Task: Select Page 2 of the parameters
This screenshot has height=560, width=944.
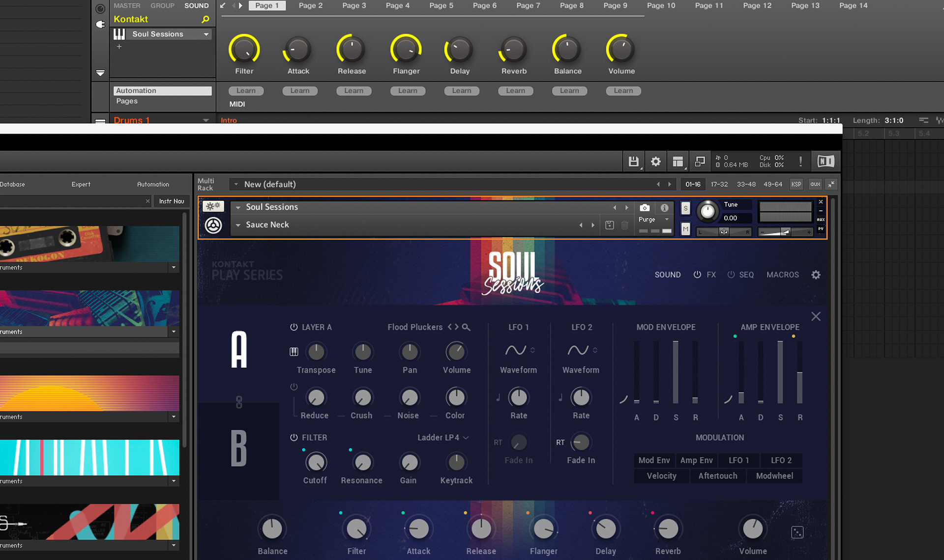Action: (x=310, y=5)
